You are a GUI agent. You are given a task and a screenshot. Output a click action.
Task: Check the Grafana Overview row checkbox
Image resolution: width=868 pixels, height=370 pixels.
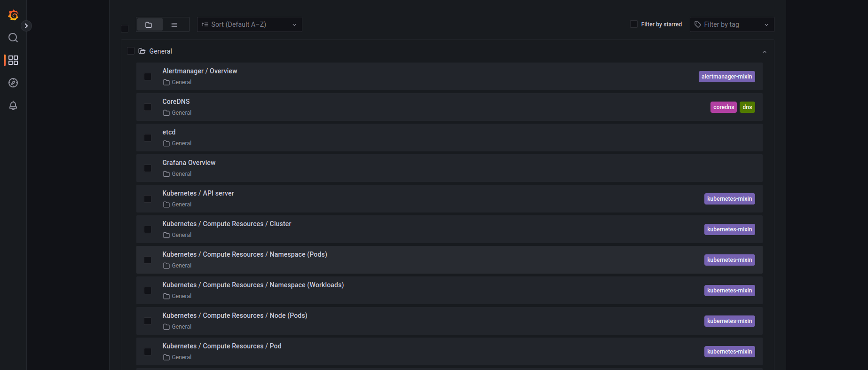pos(148,168)
